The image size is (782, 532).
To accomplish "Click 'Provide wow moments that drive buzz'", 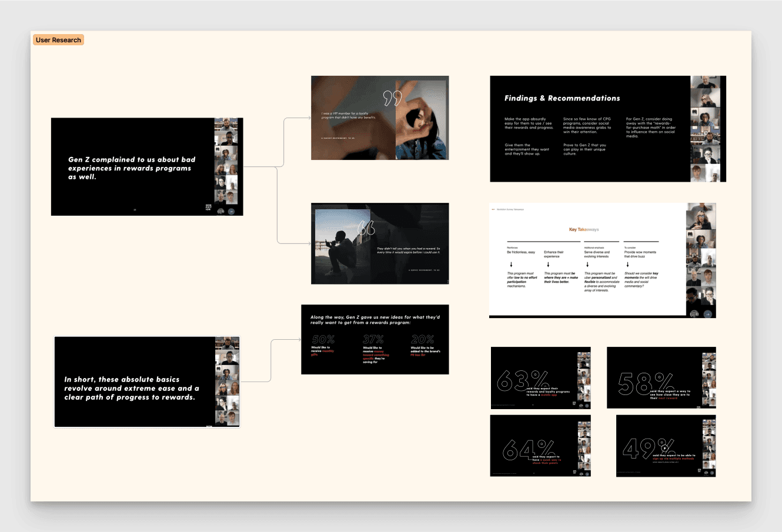I will [640, 255].
